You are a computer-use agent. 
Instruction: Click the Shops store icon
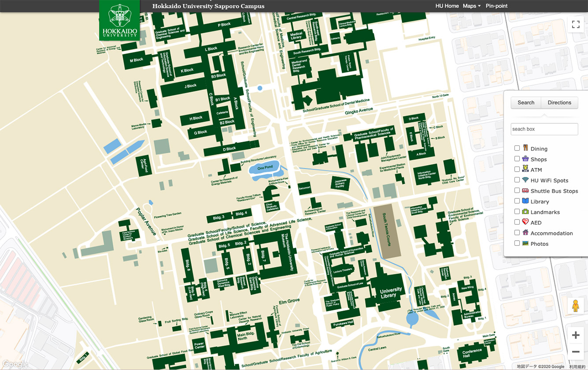[525, 159]
